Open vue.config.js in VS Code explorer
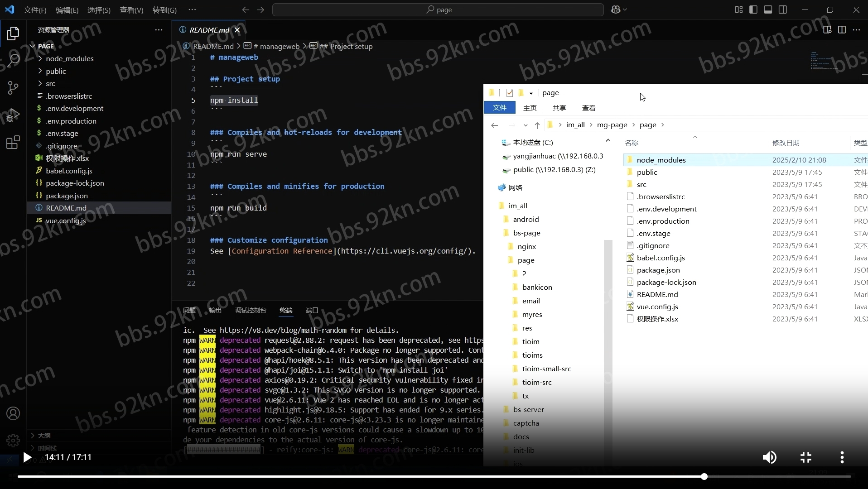The height and width of the screenshot is (489, 868). tap(65, 221)
